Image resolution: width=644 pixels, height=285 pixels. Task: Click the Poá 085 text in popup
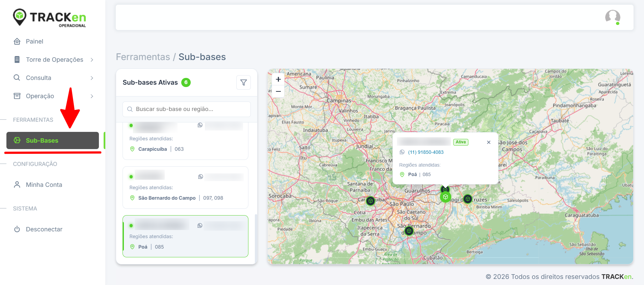click(x=419, y=174)
